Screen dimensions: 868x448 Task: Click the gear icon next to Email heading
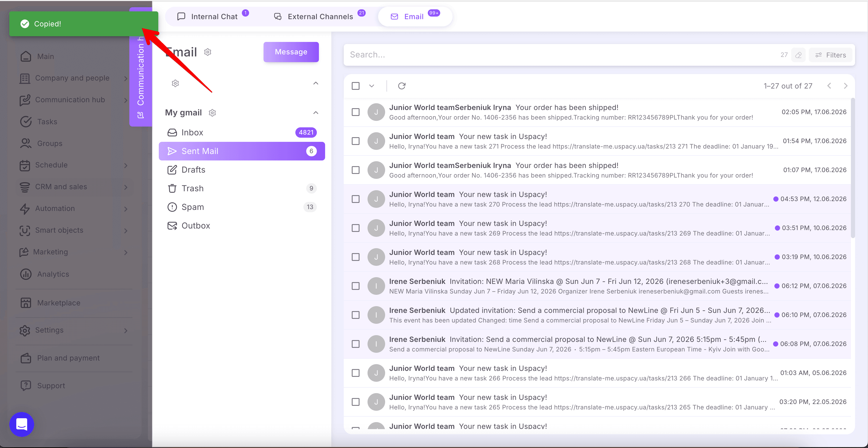click(208, 52)
